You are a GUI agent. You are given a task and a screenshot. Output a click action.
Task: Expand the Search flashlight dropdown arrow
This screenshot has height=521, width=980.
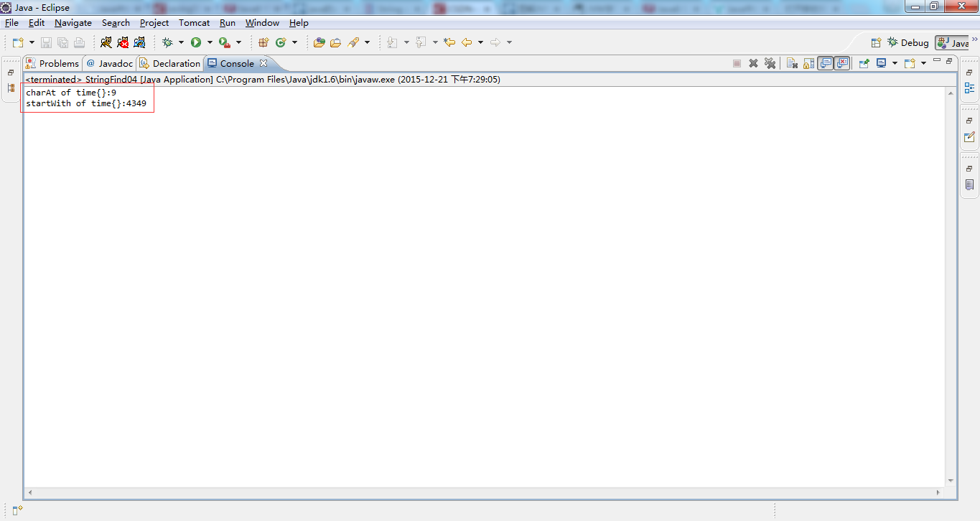point(367,42)
